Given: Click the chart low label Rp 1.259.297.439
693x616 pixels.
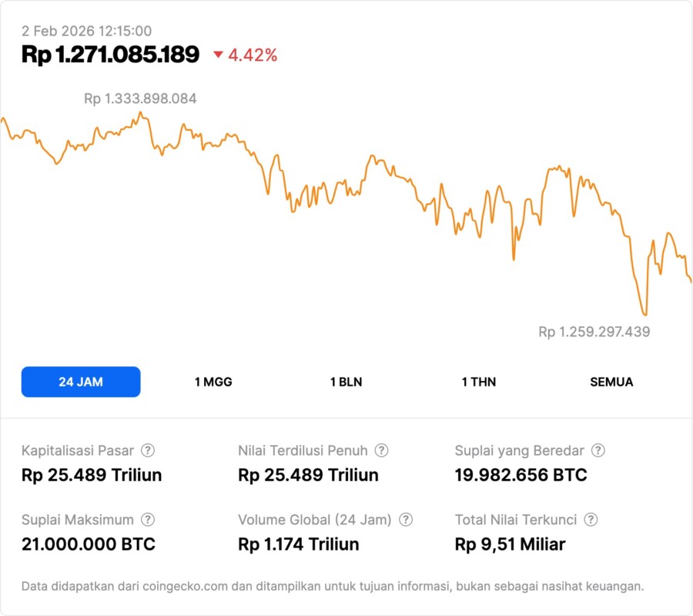Looking at the screenshot, I should (594, 332).
